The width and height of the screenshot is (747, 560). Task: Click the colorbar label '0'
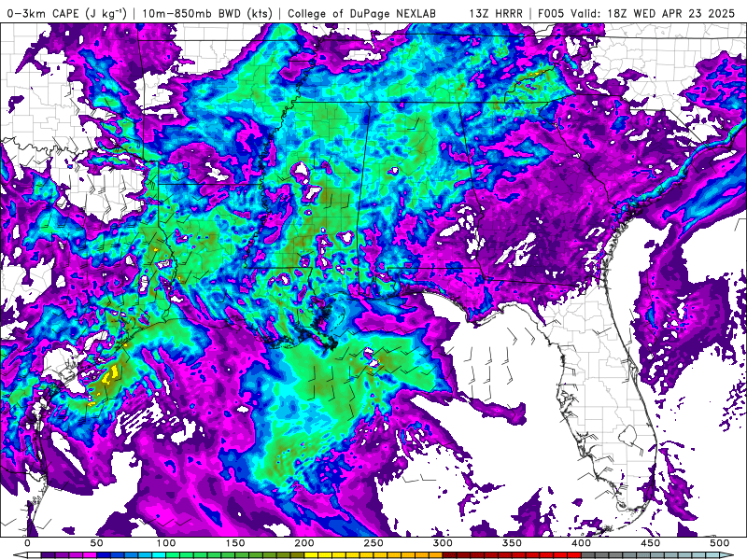[28, 543]
